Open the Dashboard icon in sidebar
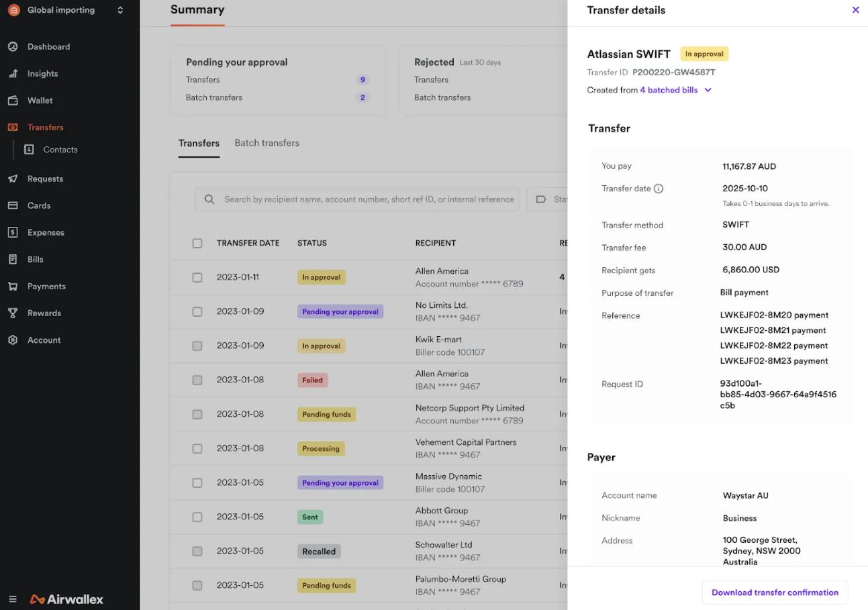The height and width of the screenshot is (610, 868). [x=13, y=46]
